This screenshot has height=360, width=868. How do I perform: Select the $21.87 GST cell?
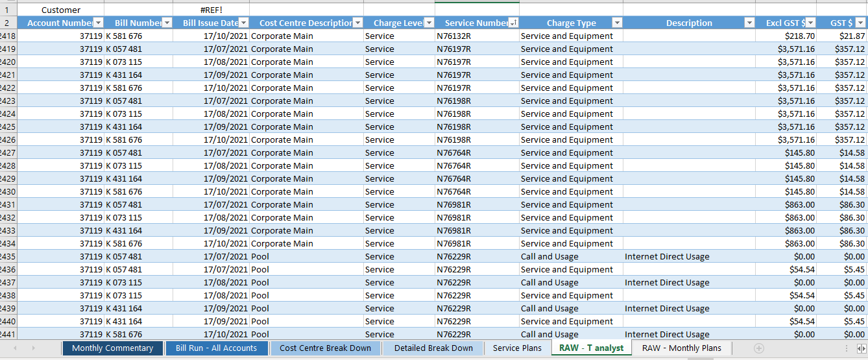click(x=842, y=36)
